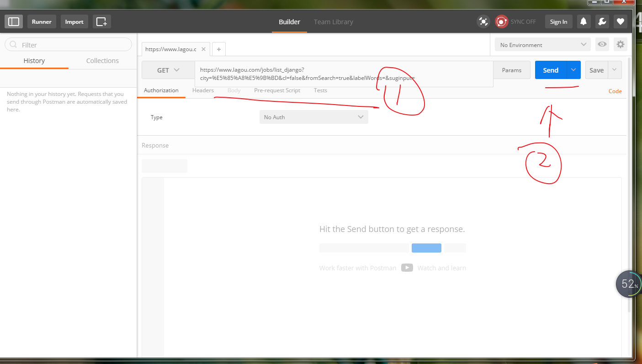Toggle environment quick look eye icon
This screenshot has width=642, height=364.
tap(602, 44)
